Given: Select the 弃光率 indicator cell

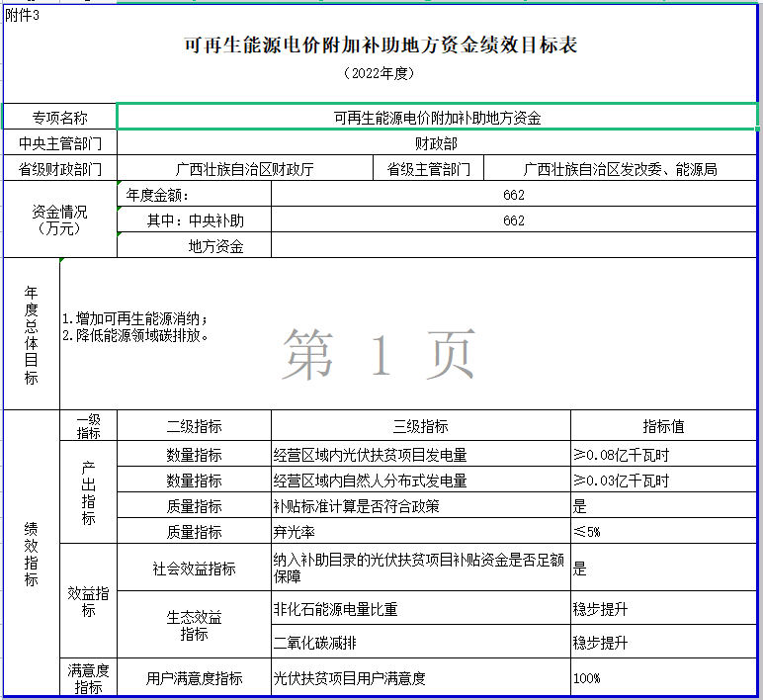Looking at the screenshot, I should [x=420, y=532].
